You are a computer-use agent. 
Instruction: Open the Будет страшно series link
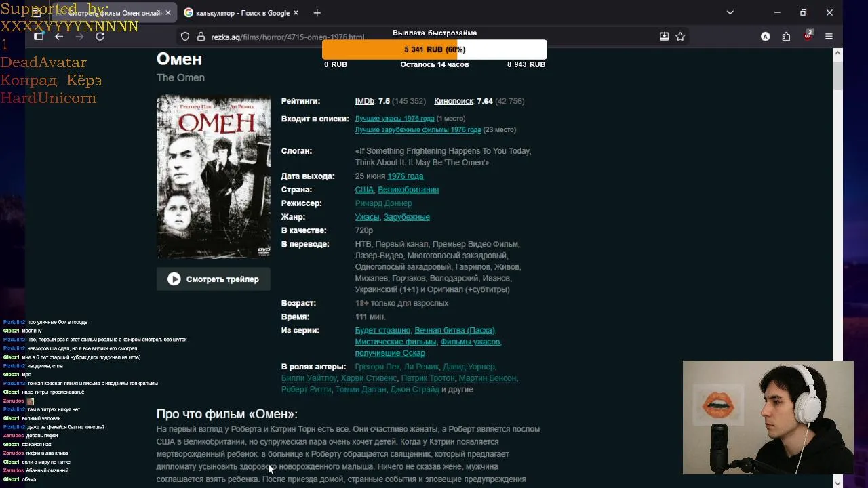click(x=382, y=331)
